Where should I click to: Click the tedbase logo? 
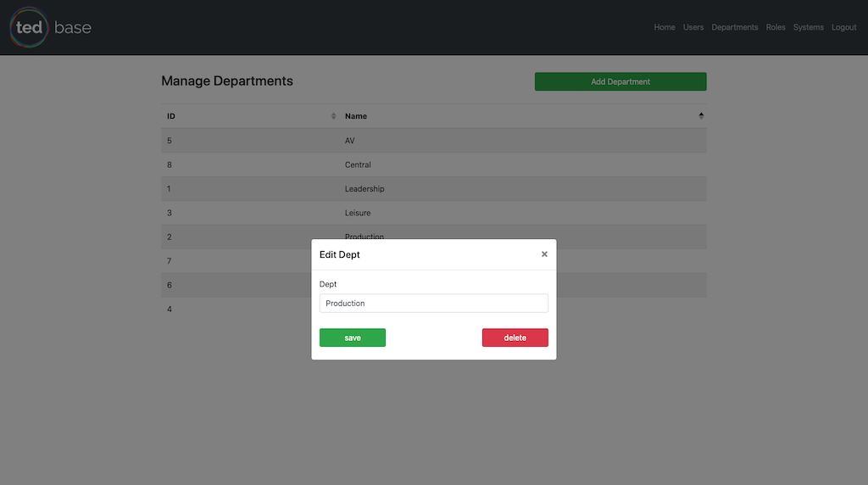tap(51, 27)
